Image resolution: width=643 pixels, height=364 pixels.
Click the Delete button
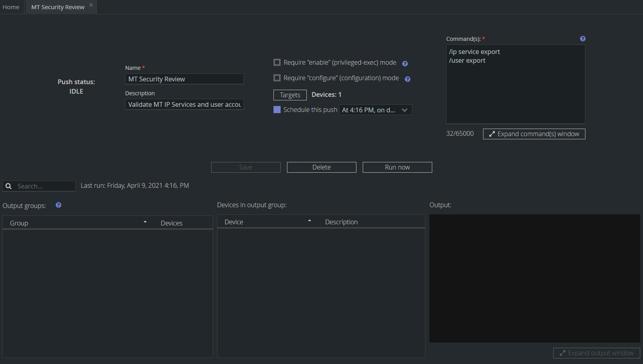point(321,167)
